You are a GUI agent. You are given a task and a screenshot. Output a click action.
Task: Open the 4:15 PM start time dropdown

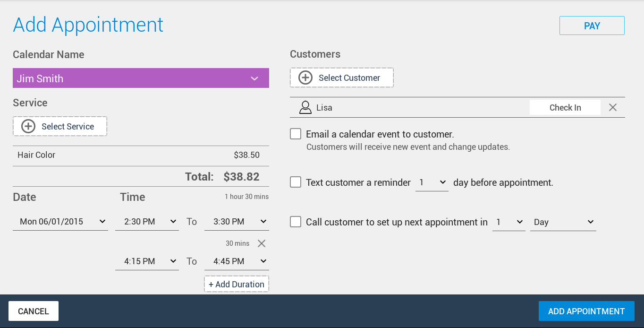[147, 261]
